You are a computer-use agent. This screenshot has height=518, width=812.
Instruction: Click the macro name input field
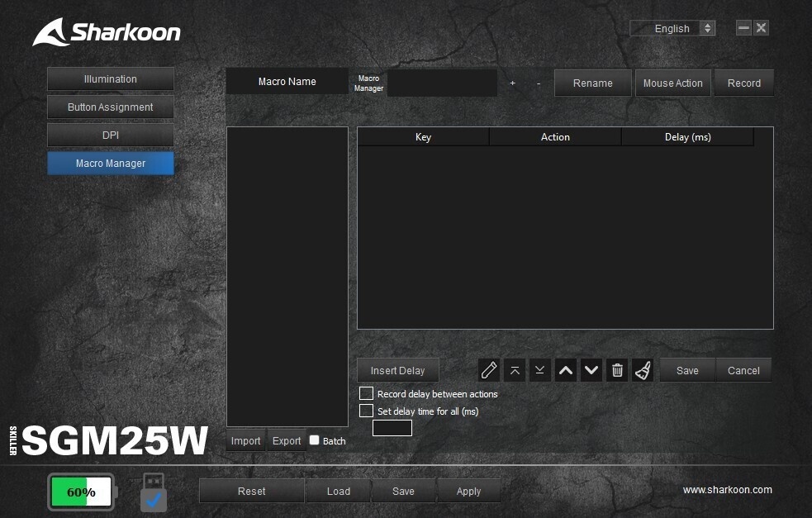click(x=442, y=83)
